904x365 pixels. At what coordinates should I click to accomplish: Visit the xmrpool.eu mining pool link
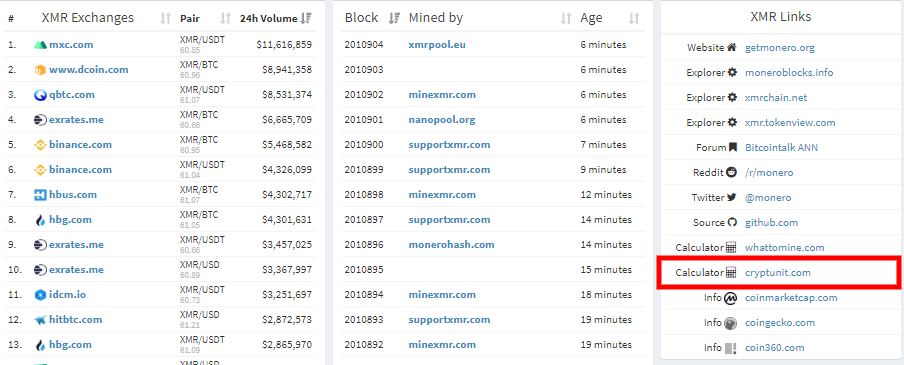click(x=437, y=45)
